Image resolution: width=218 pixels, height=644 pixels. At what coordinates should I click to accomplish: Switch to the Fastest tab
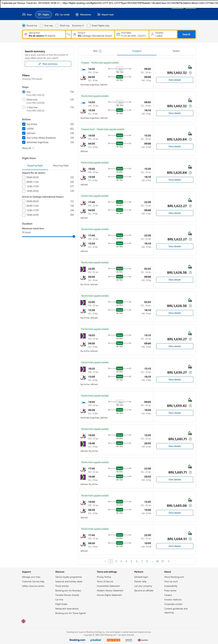click(176, 51)
